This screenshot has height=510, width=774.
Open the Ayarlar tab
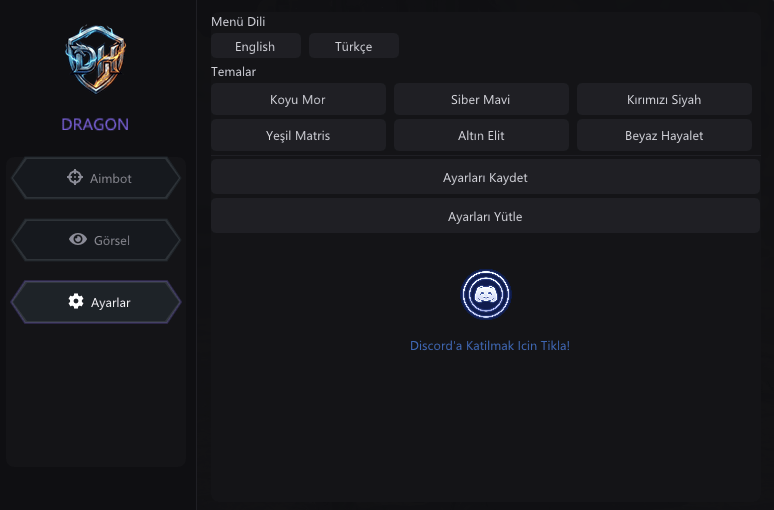coord(96,302)
